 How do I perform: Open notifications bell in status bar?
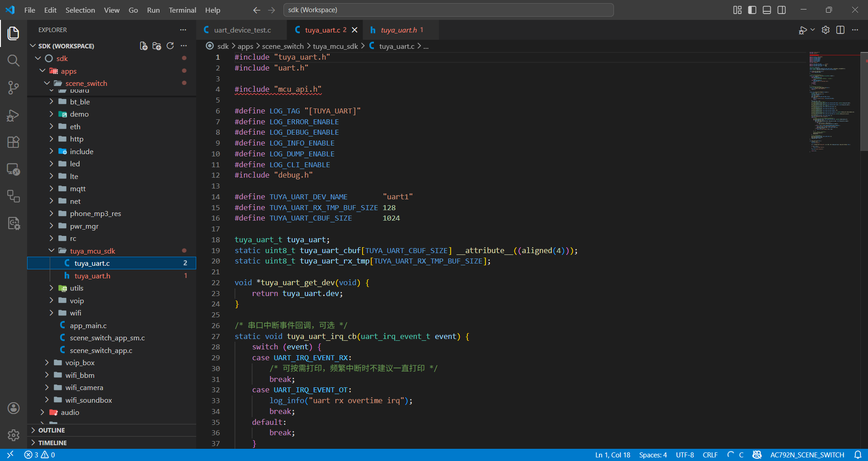(858, 455)
